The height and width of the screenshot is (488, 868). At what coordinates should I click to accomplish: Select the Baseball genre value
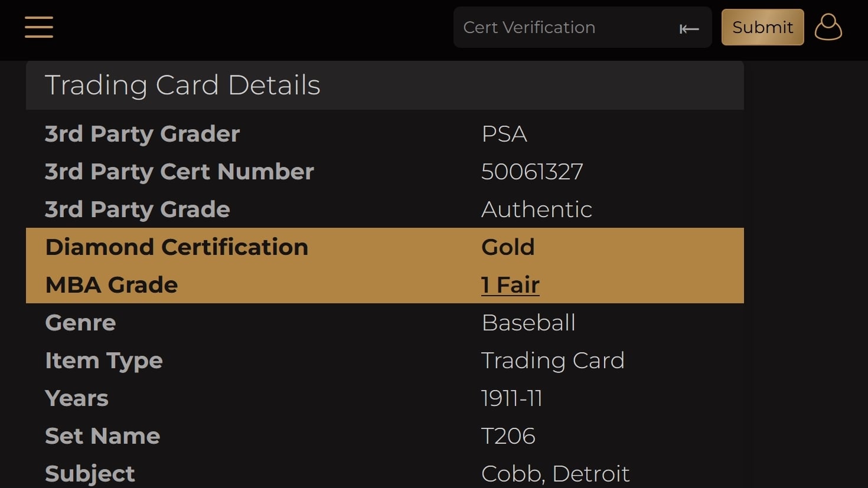tap(528, 323)
